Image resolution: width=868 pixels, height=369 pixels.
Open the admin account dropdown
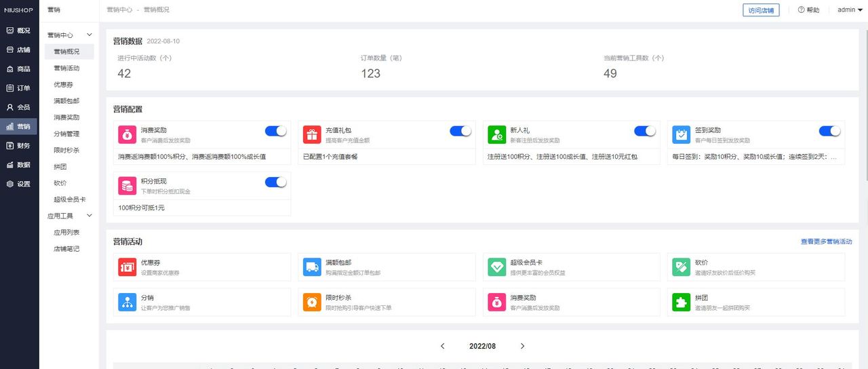[850, 10]
